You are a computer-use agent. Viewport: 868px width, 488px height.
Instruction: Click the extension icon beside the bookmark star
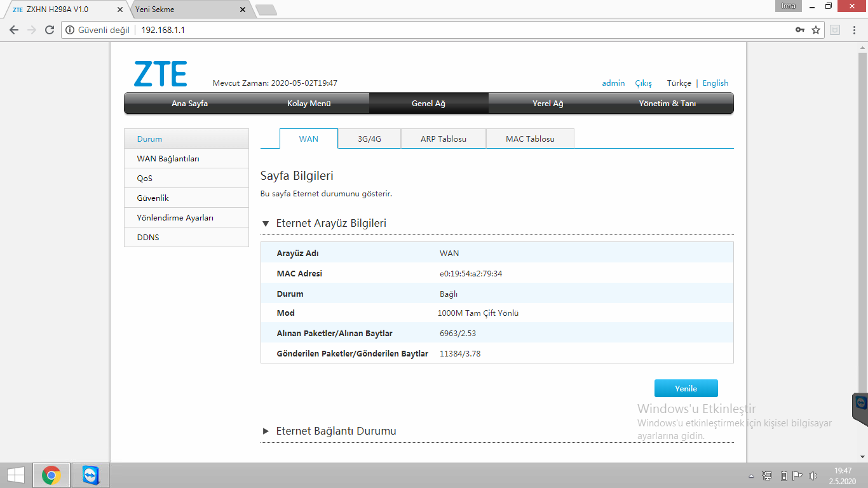835,30
